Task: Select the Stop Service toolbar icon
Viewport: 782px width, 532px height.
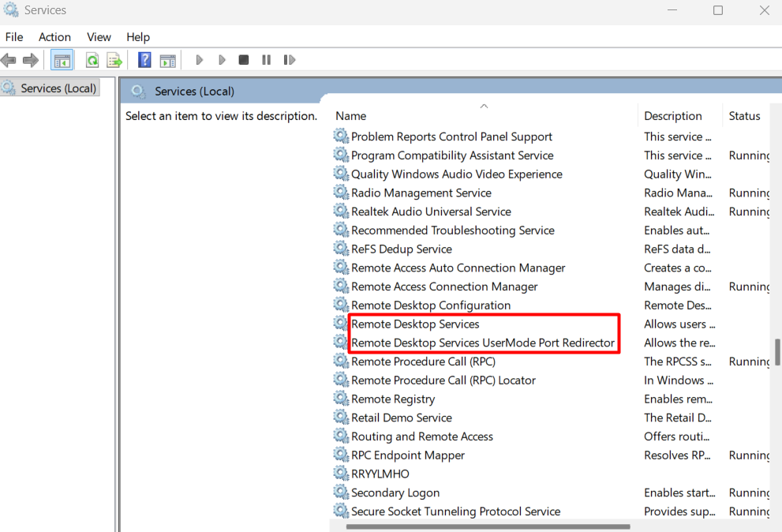Action: pos(243,59)
